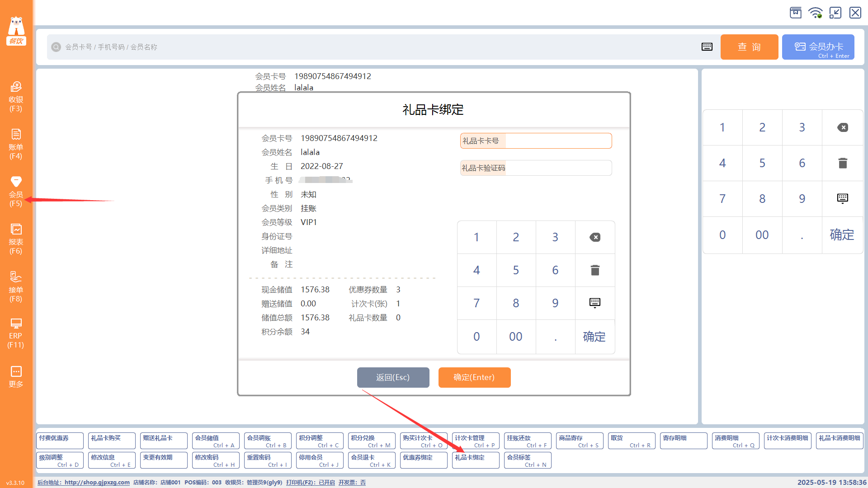Open the 报表 (F6) reports sidebar icon
Screen dimensions: 868x488
click(16, 239)
